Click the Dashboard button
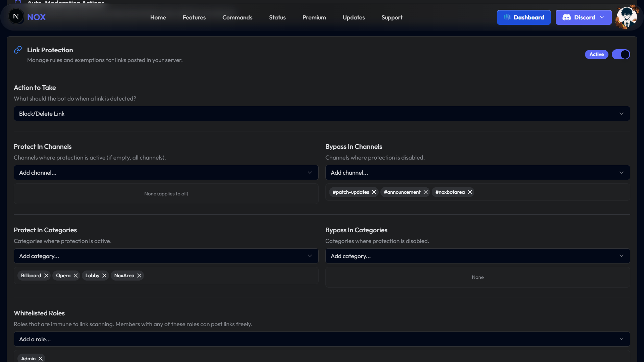644x362 pixels. tap(524, 17)
